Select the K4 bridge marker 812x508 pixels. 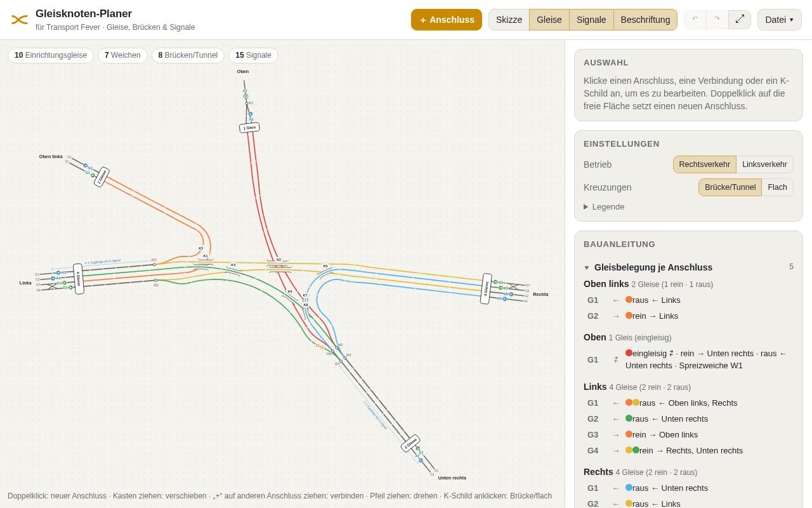point(233,265)
